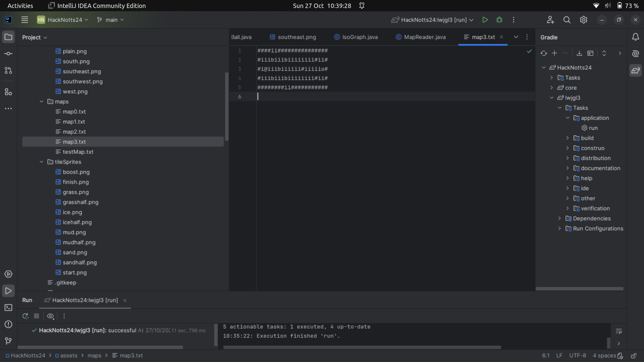This screenshot has height=362, width=644.
Task: Select testMap.txt in project tree
Action: tap(78, 152)
